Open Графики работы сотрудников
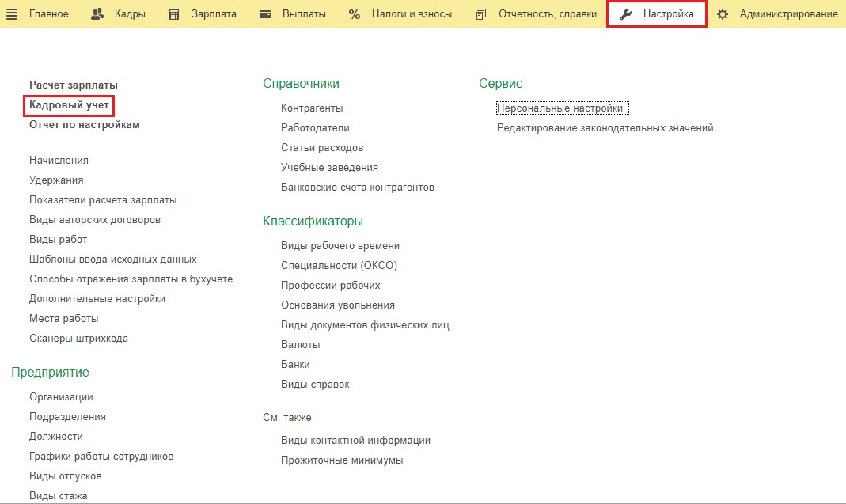This screenshot has height=504, width=846. [101, 457]
